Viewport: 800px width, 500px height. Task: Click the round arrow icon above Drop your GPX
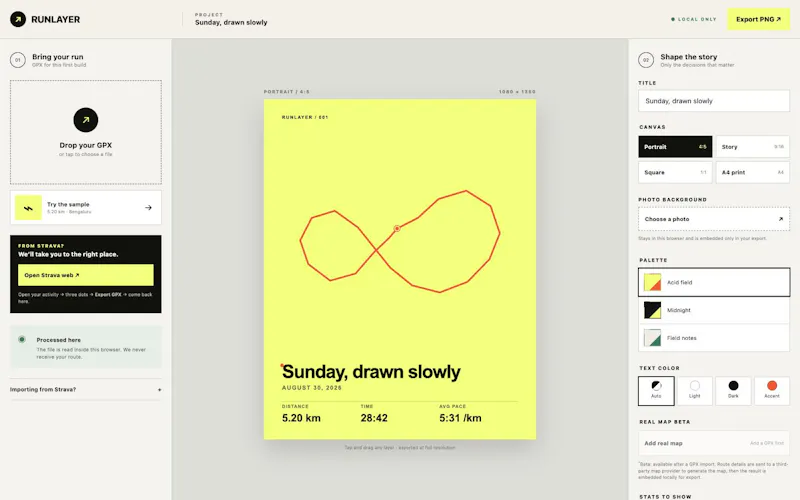coord(86,120)
